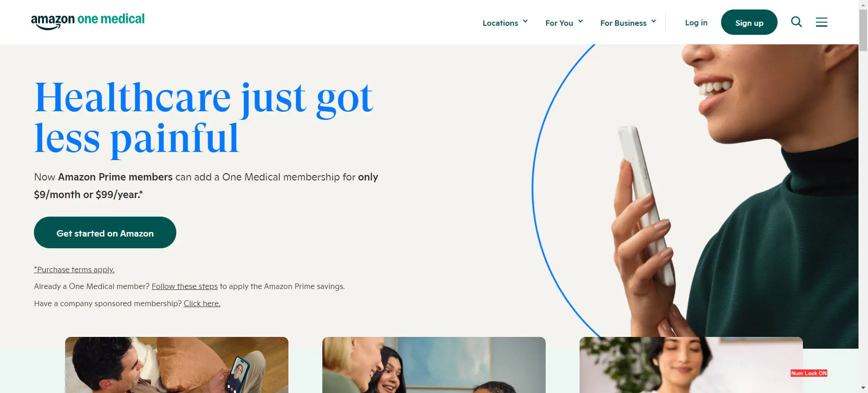Click the page scrollbar down arrow

pos(863,388)
